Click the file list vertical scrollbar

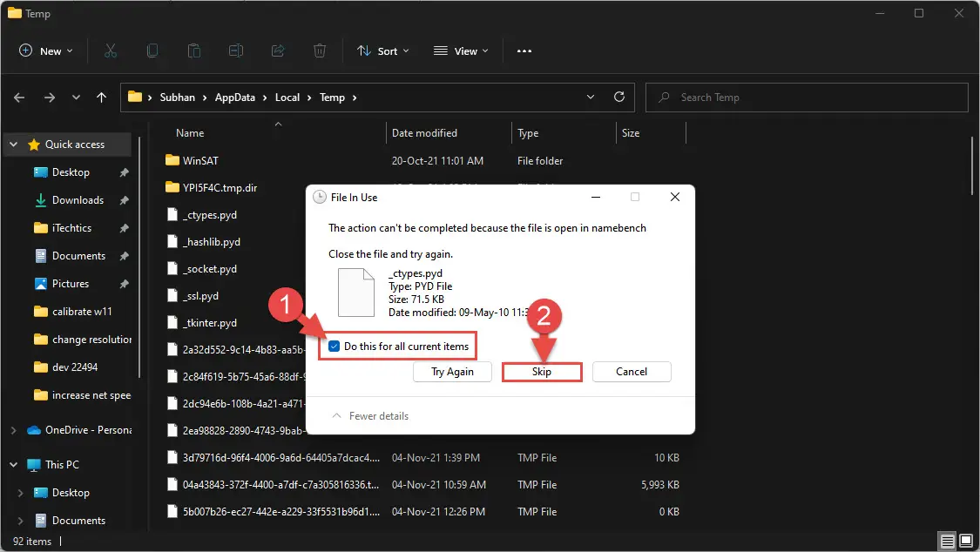coord(972,165)
